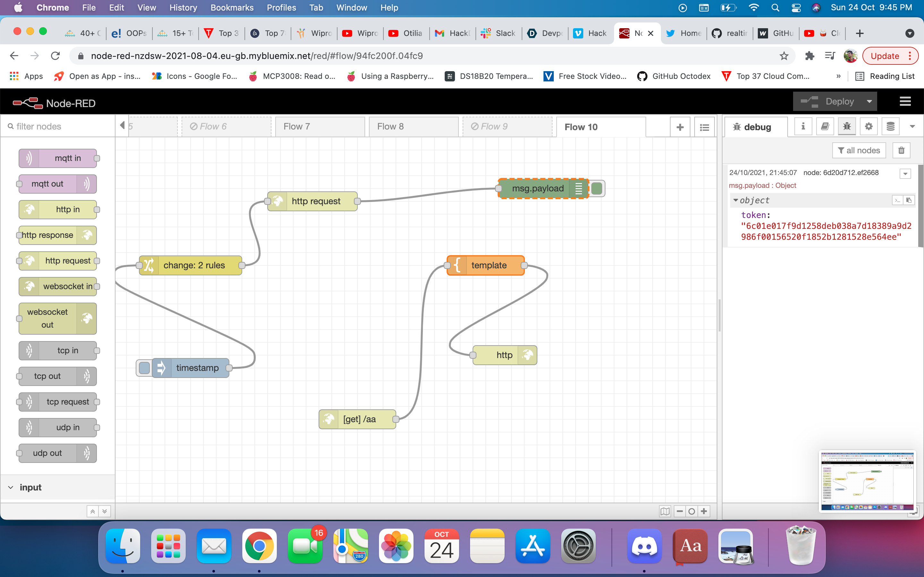Open the Node-RED hamburger main menu
Viewport: 924px width, 577px height.
pos(905,102)
